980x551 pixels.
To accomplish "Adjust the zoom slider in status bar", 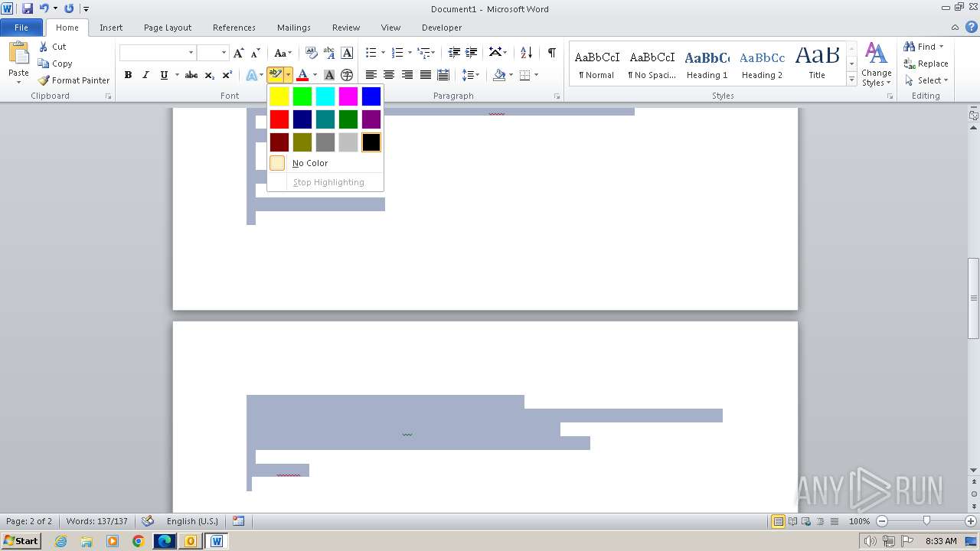I will pyautogui.click(x=926, y=521).
